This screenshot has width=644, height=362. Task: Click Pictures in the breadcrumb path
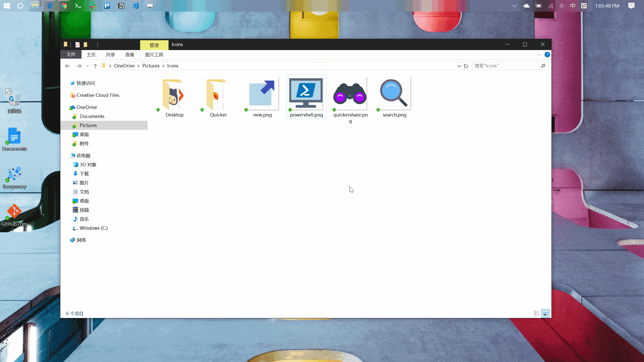pos(151,66)
